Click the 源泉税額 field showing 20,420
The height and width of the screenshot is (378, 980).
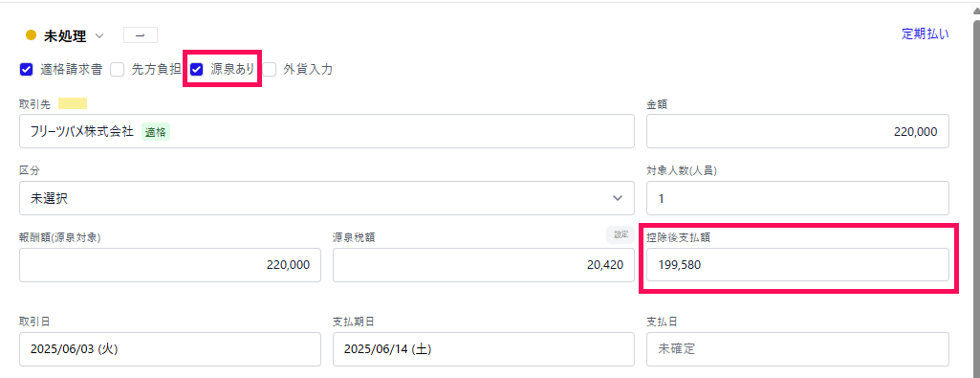[484, 265]
